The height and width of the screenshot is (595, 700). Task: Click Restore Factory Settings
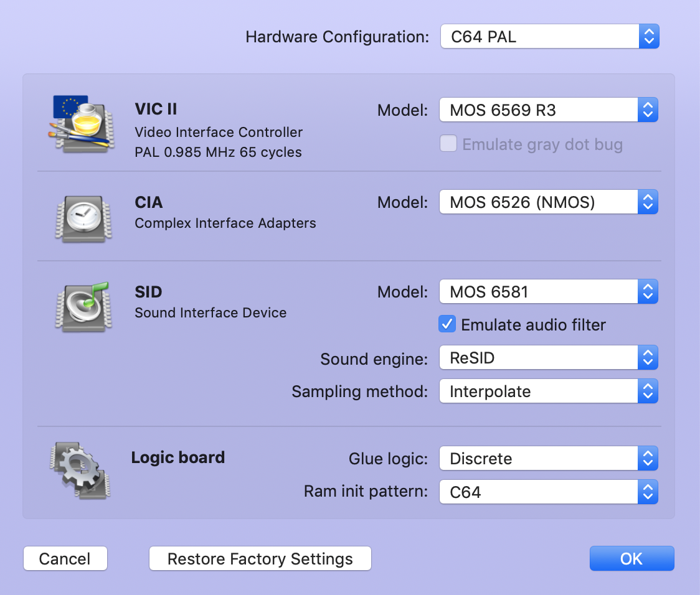coord(260,558)
